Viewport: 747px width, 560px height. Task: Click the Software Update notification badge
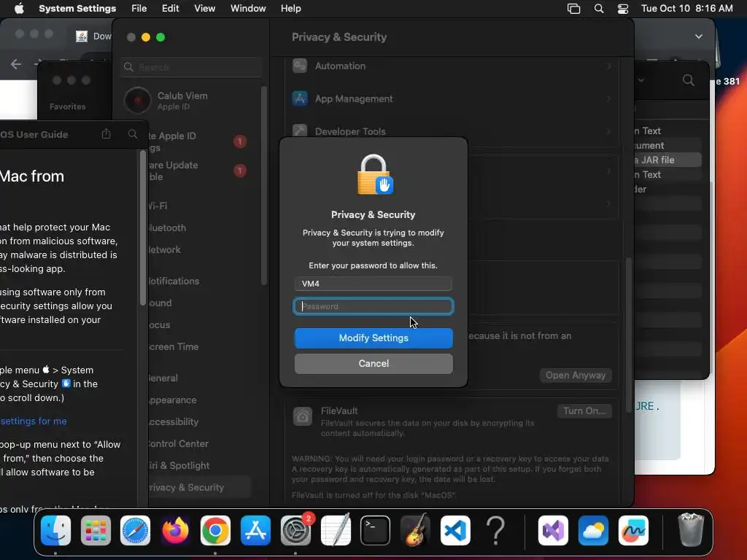240,171
